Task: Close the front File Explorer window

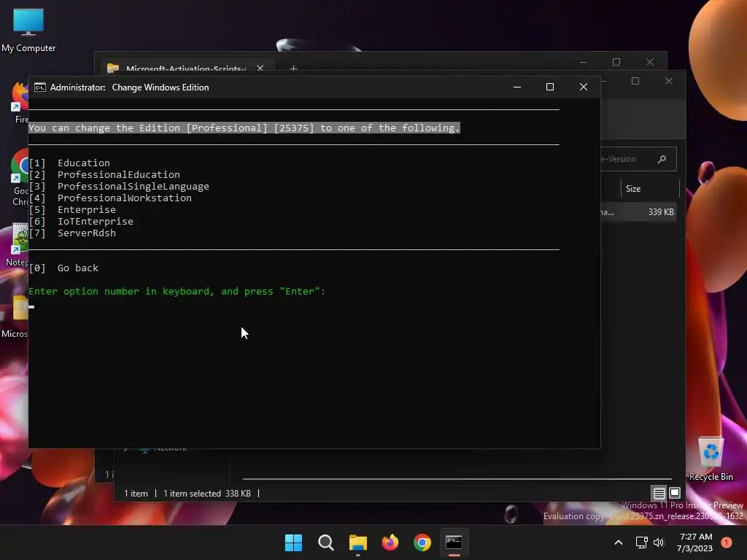Action: tap(669, 81)
